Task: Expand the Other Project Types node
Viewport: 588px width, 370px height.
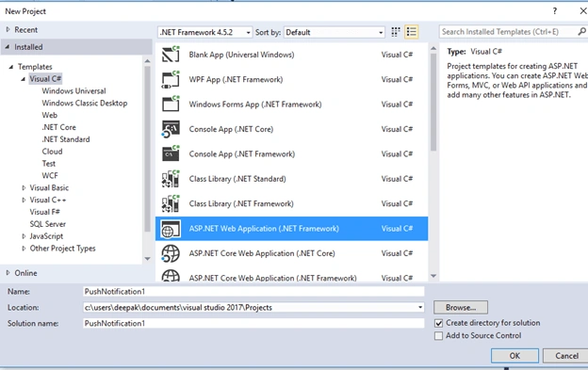Action: (x=24, y=249)
